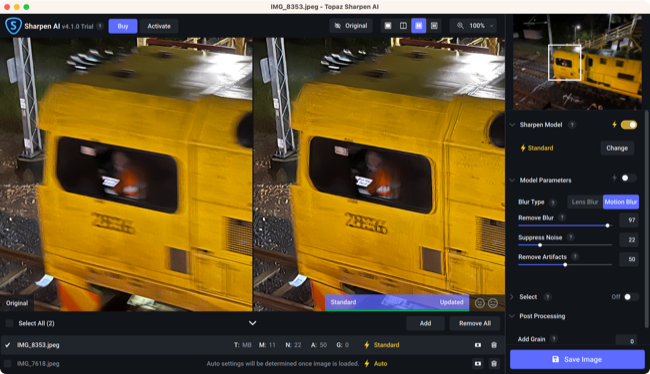Open help icon next to version label
The image size is (650, 374).
(100, 26)
